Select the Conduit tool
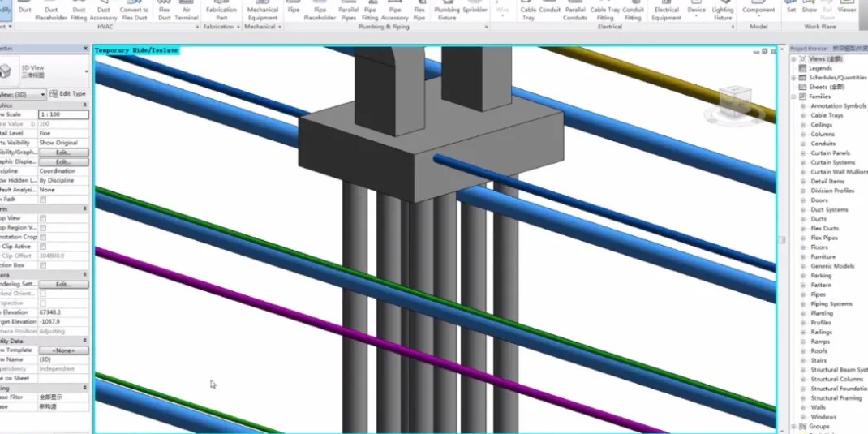Screen dimensions: 868x434 point(550,6)
